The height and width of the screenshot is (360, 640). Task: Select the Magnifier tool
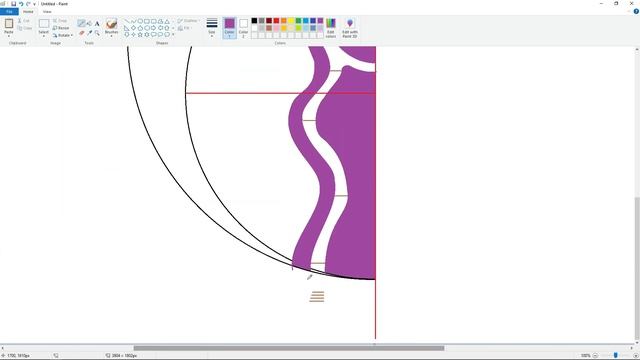[97, 33]
